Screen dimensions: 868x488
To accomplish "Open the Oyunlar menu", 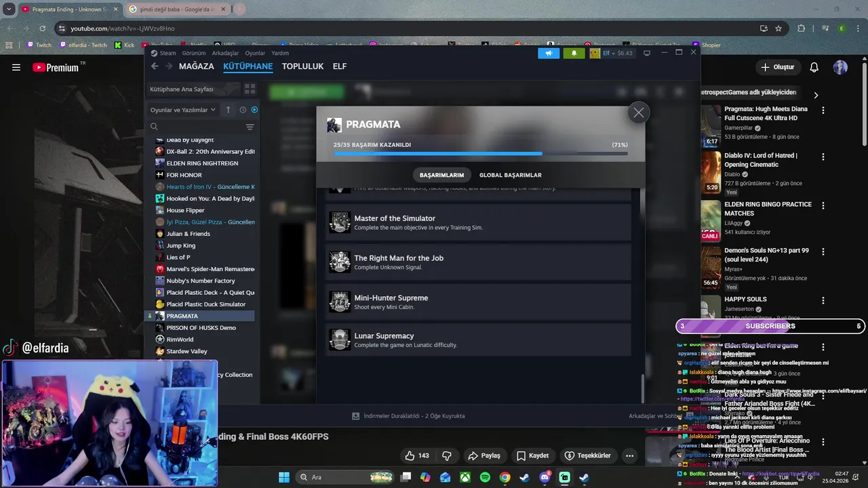I will click(255, 53).
